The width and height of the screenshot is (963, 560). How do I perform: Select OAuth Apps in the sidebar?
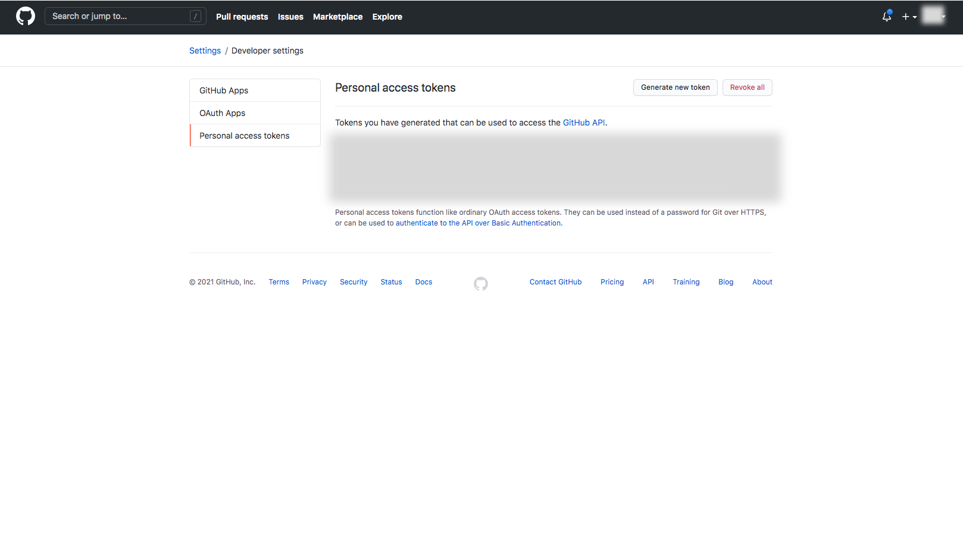coord(255,113)
